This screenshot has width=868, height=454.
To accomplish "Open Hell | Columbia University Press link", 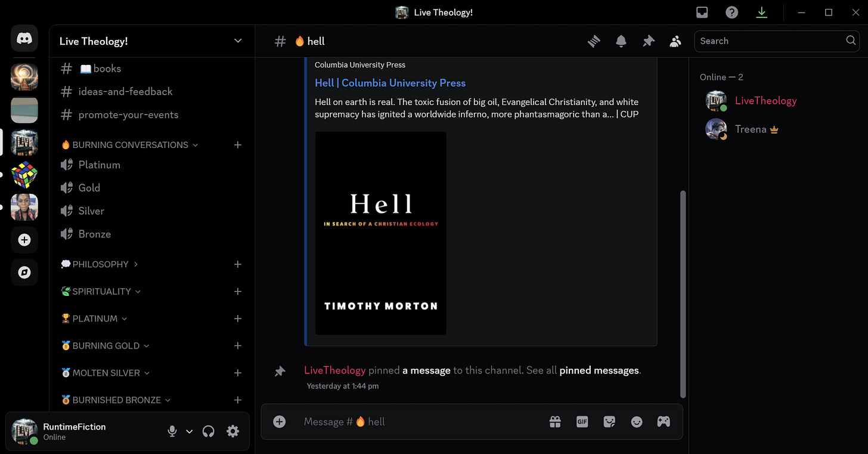I will pyautogui.click(x=390, y=83).
